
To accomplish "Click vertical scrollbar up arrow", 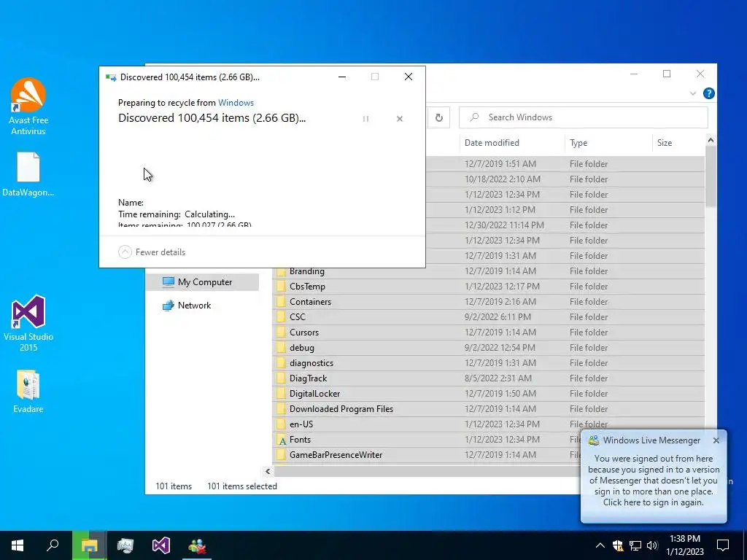I will [711, 140].
